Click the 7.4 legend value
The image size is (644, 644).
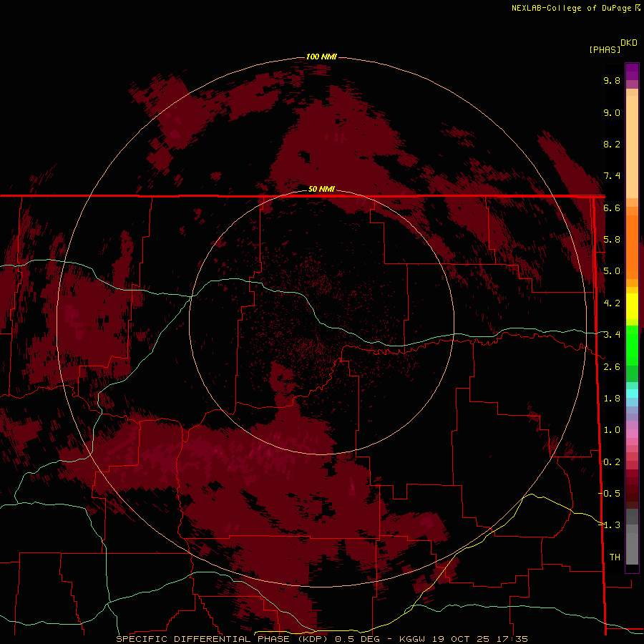pos(612,176)
